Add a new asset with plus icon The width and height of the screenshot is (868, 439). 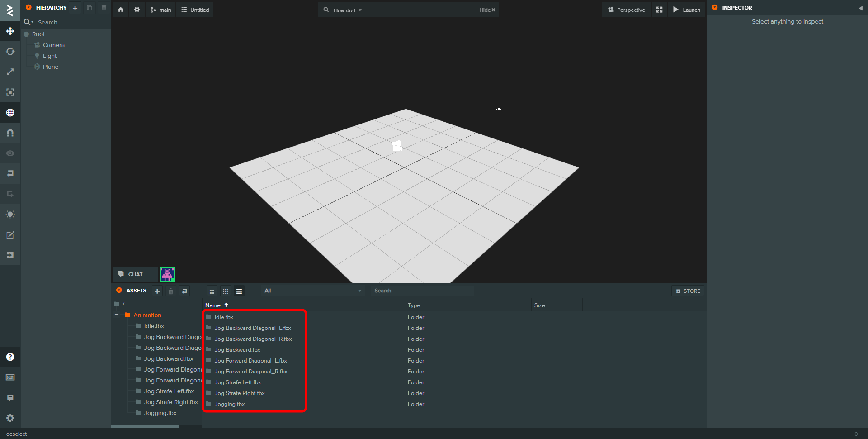157,291
